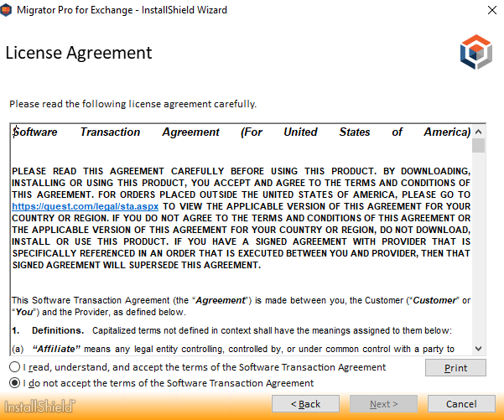The image size is (504, 420).
Task: Click the 'Software Transaction Agreement' heading text
Action: 241,132
